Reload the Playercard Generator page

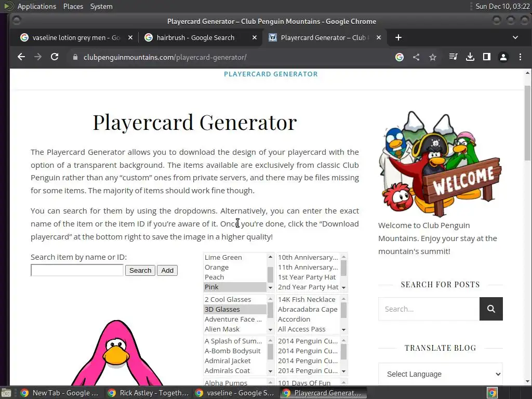[x=55, y=57]
